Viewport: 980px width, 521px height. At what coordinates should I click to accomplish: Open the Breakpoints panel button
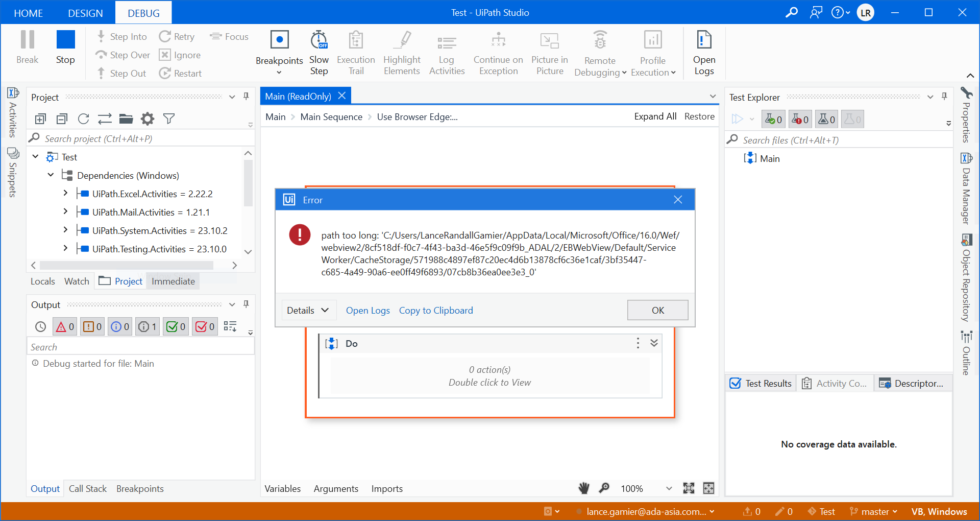pyautogui.click(x=279, y=53)
